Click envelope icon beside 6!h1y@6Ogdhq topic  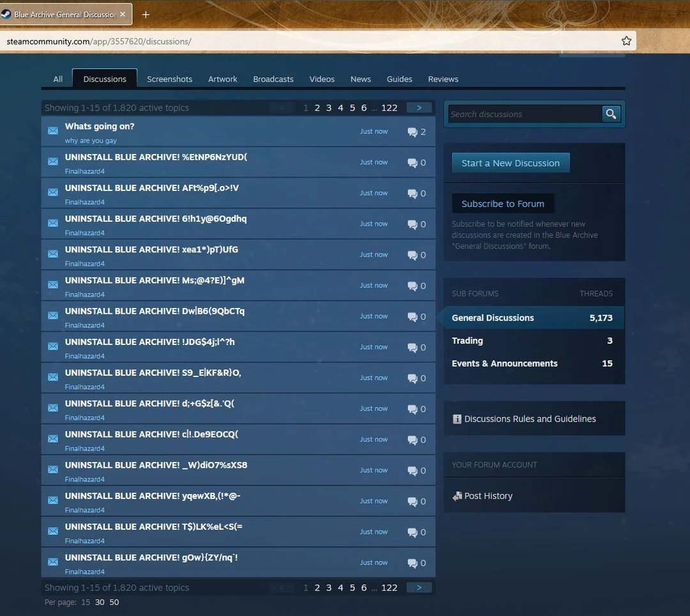[53, 223]
